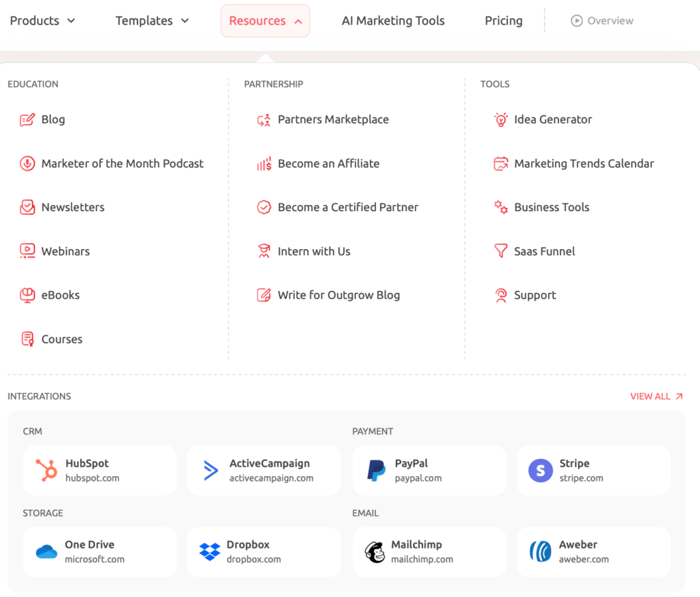Image resolution: width=700 pixels, height=597 pixels.
Task: Click the Saas Funnel icon
Action: (x=500, y=251)
